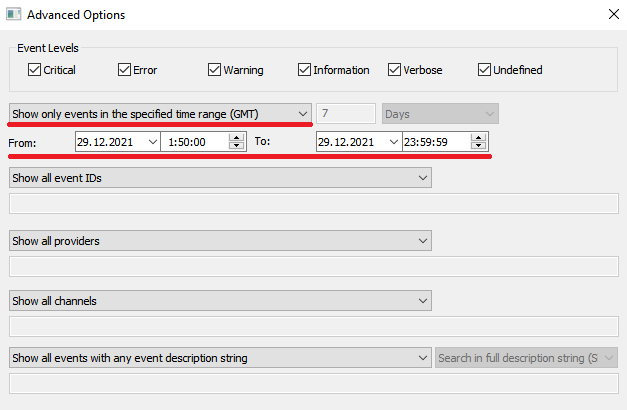
Task: Uncheck the Critical event level checkbox
Action: 35,70
